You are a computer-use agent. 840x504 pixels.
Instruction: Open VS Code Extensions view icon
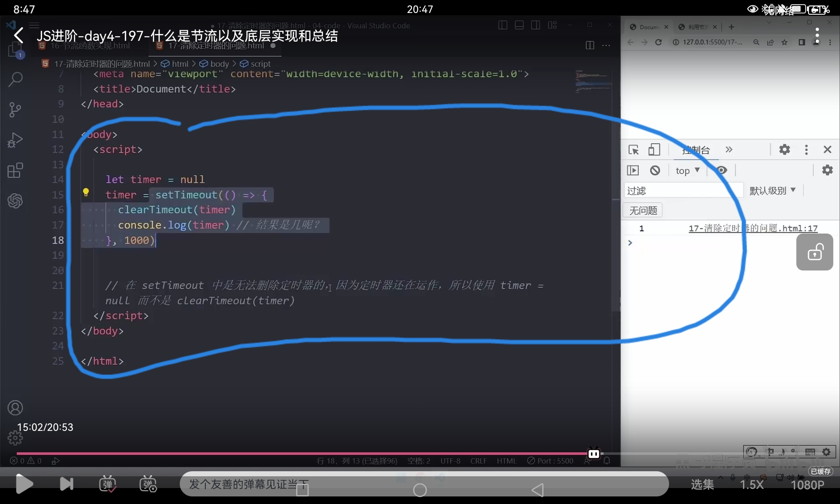click(15, 171)
